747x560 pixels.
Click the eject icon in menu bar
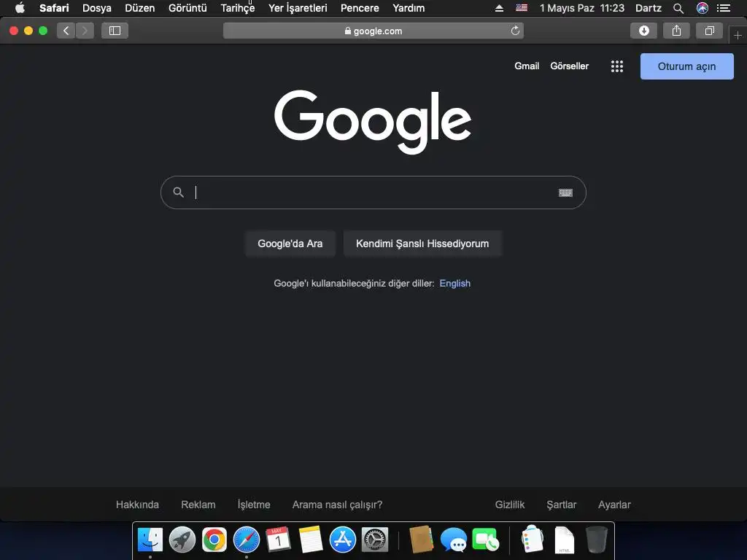[x=499, y=8]
